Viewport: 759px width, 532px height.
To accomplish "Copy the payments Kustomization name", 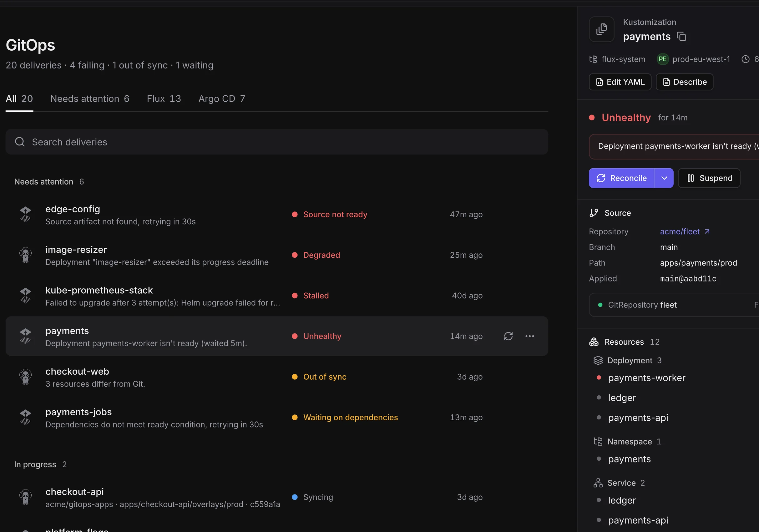I will 681,36.
